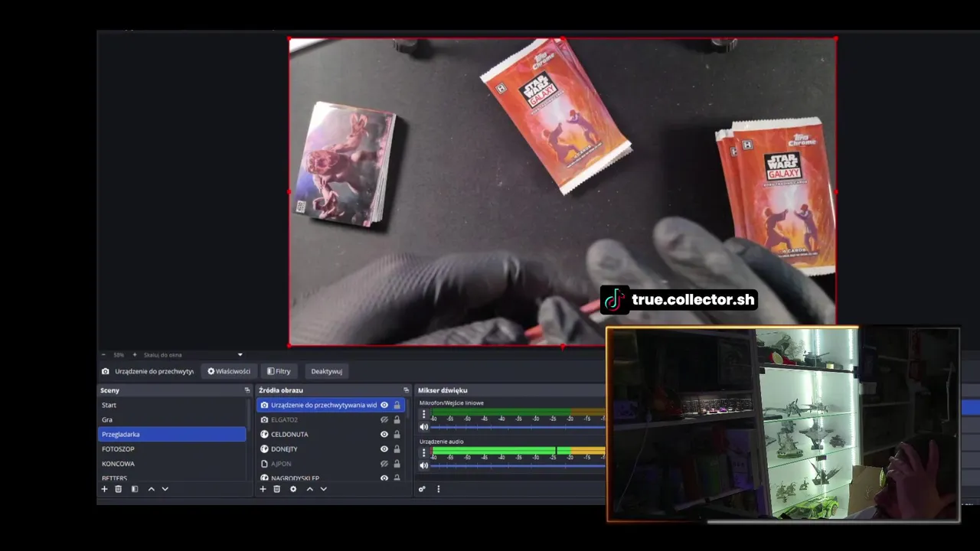
Task: Open scene filters from the Sceny toolbar
Action: (x=135, y=489)
